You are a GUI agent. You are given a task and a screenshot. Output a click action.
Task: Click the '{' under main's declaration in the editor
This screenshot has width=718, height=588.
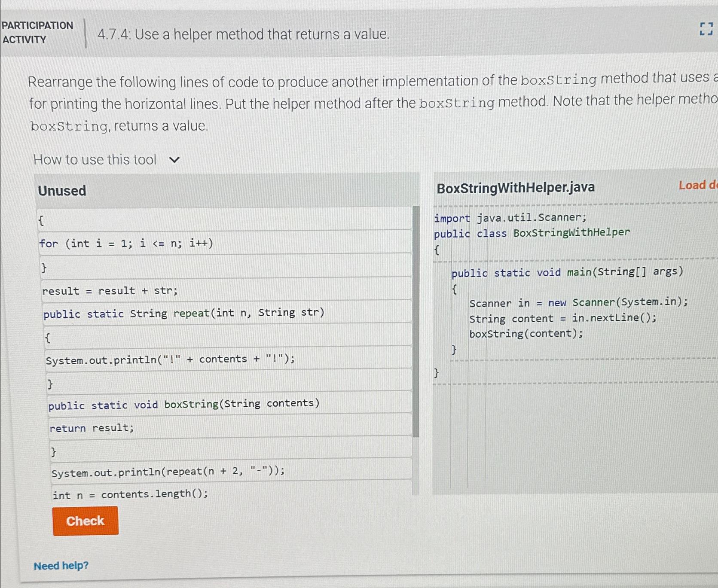click(455, 289)
